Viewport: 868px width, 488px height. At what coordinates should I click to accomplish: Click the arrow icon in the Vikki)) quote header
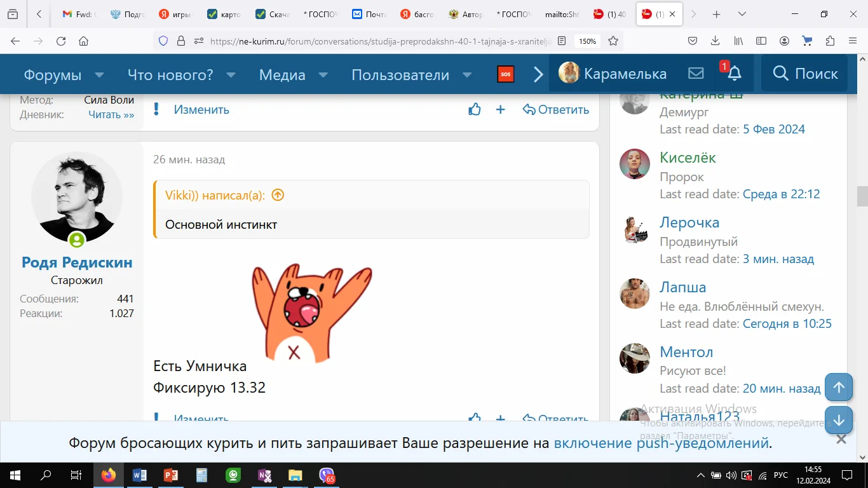(277, 195)
